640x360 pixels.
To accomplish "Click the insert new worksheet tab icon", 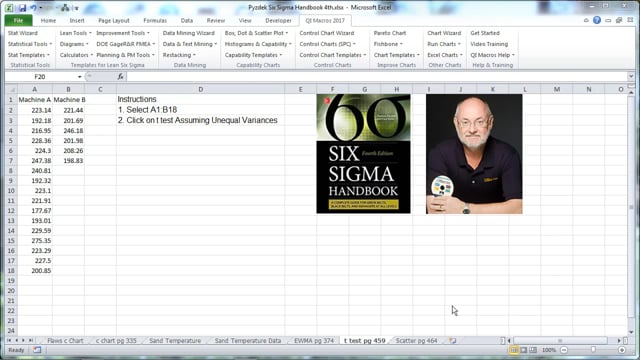I will pos(453,340).
